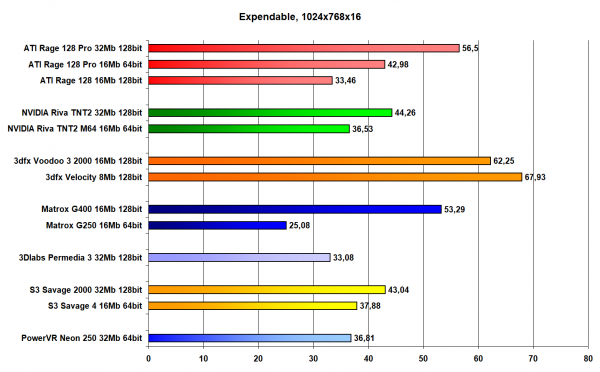Click the 80 tick label on the axis
The width and height of the screenshot is (600, 372).
click(x=588, y=359)
